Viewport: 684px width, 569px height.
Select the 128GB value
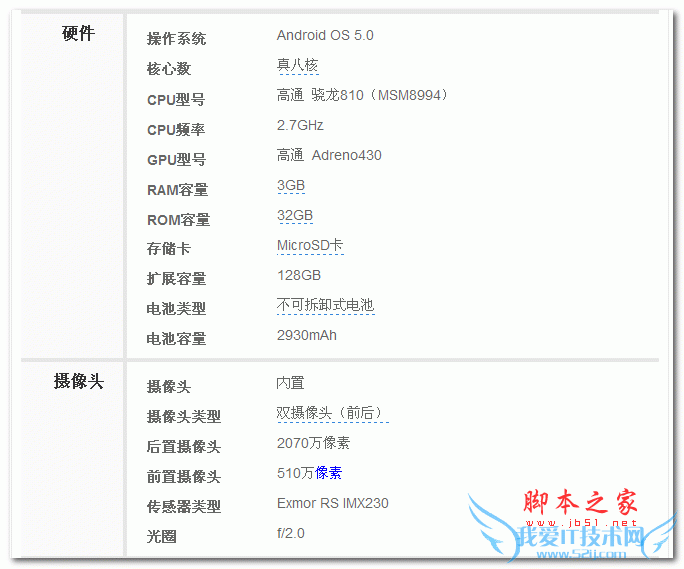[x=299, y=275]
